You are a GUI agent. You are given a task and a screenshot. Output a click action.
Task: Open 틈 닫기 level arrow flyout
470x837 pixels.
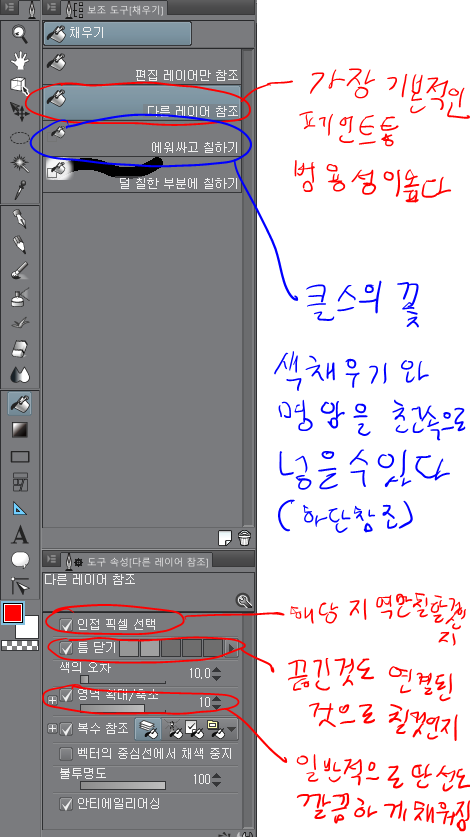pos(232,649)
